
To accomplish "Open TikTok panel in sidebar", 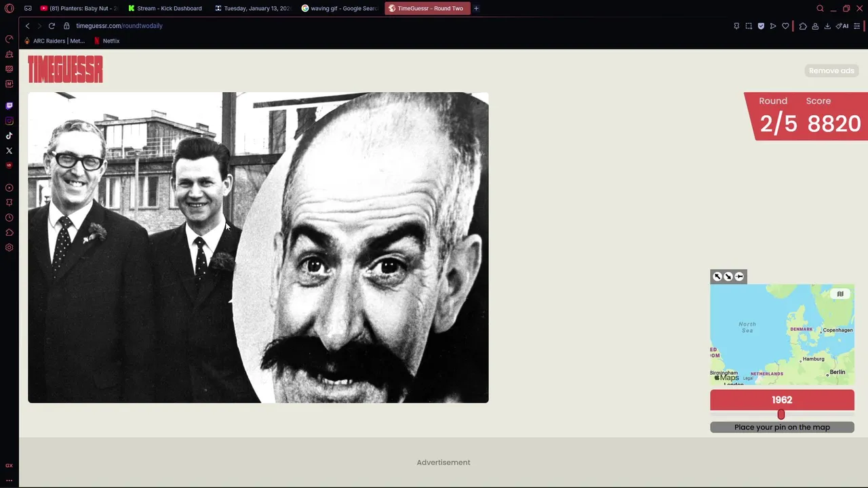I will tap(9, 136).
